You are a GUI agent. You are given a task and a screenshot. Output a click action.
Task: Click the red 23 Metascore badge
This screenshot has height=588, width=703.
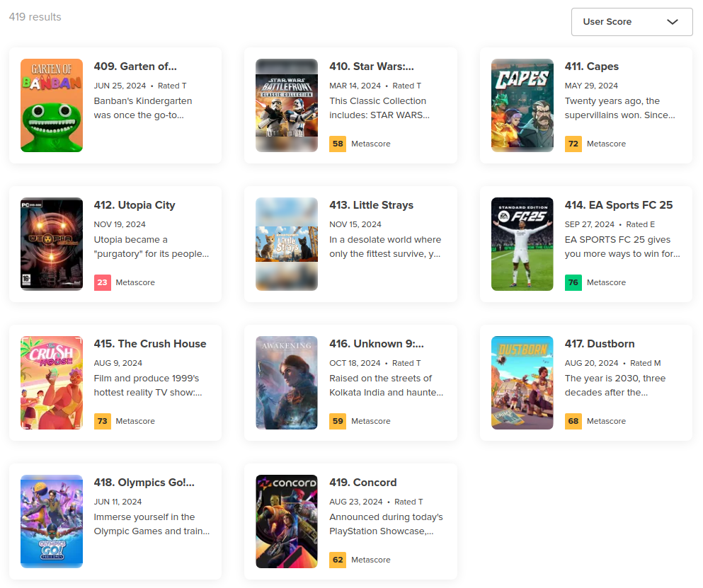102,282
